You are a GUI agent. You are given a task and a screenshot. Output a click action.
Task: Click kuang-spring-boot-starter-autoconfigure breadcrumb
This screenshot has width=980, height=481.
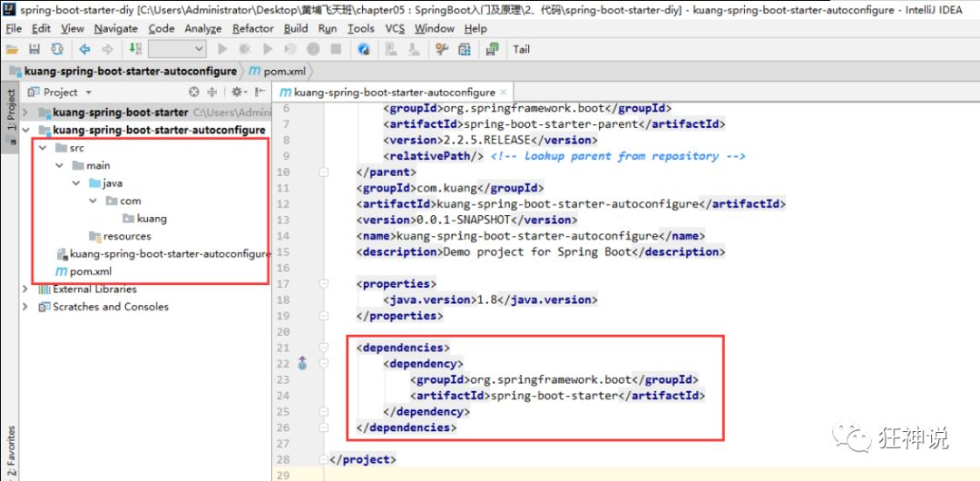point(123,72)
